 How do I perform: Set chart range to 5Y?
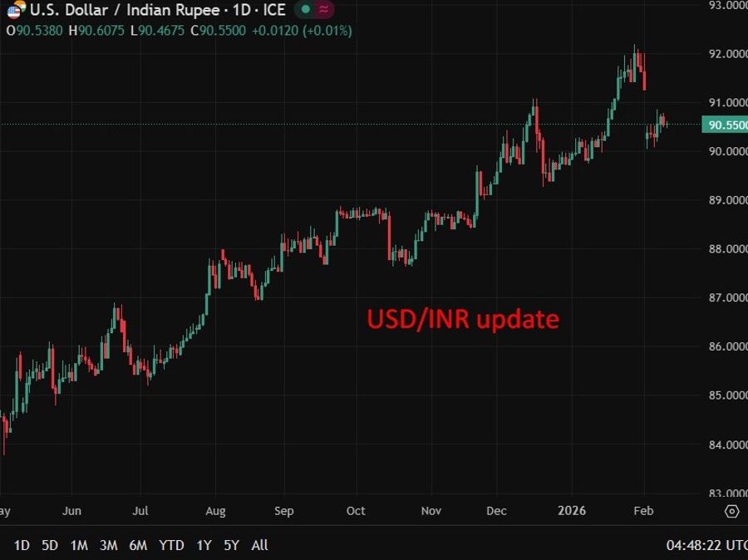point(232,546)
